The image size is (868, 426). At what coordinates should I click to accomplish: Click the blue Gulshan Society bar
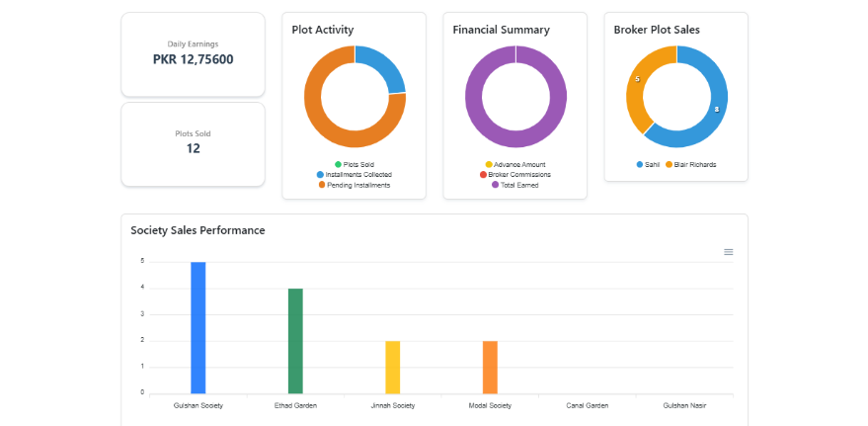click(x=198, y=327)
